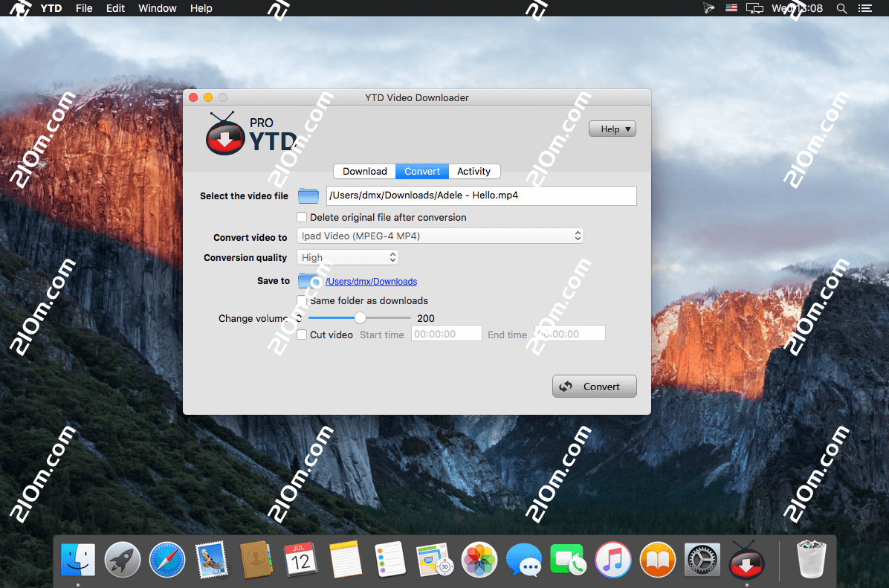This screenshot has height=588, width=889.
Task: Open the Help menu in menu bar
Action: click(201, 8)
